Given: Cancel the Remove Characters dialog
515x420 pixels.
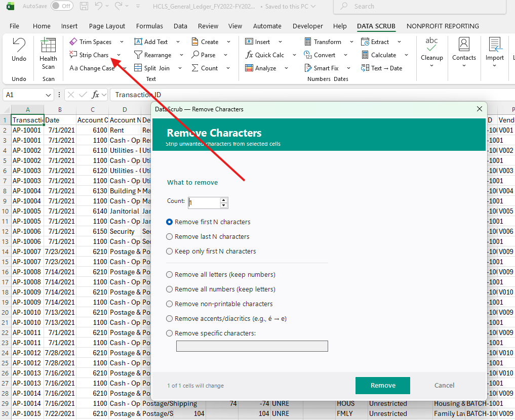Looking at the screenshot, I should point(444,385).
